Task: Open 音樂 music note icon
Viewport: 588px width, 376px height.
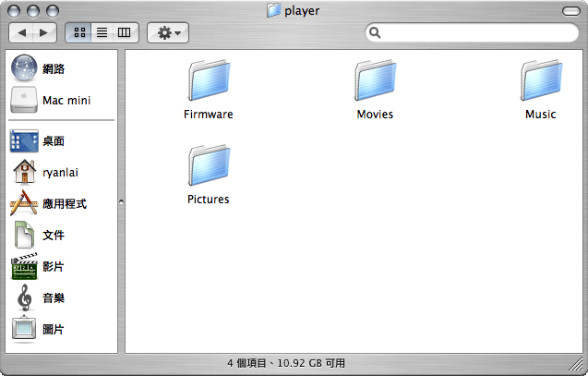Action: (25, 297)
